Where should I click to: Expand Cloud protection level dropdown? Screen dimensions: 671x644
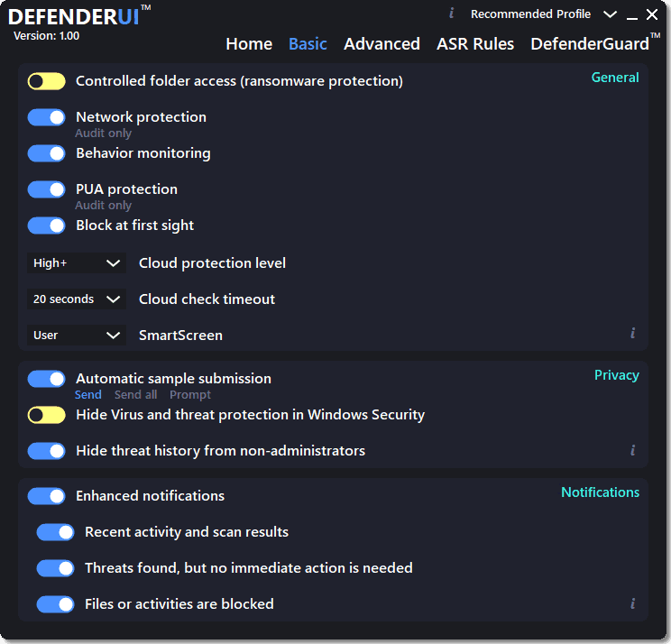77,263
